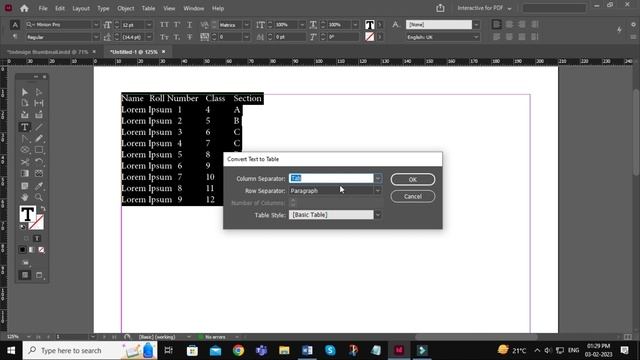
Task: Select the Direct Selection tool
Action: point(39,92)
